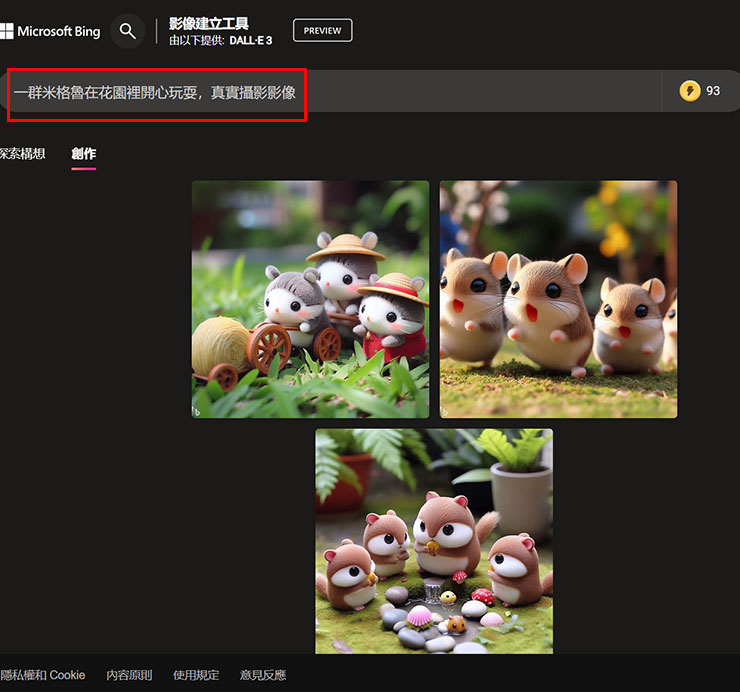Screen dimensions: 740x692
Task: Click the 影像建立工具 title
Action: point(208,23)
